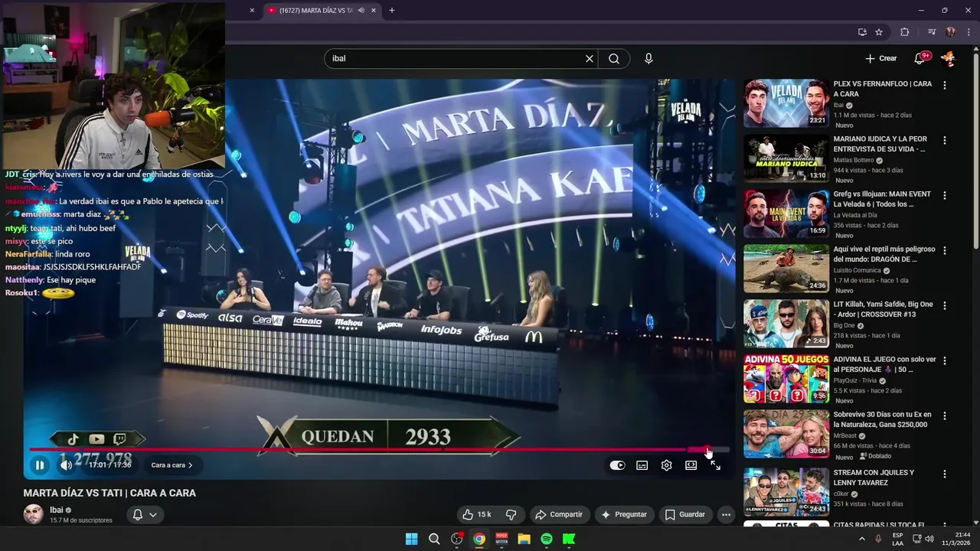This screenshot has height=551, width=980.
Task: Open a new browser tab with plus
Action: [x=392, y=11]
